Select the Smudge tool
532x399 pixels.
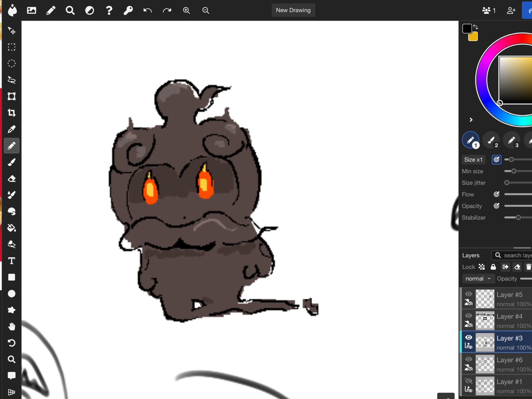click(12, 211)
